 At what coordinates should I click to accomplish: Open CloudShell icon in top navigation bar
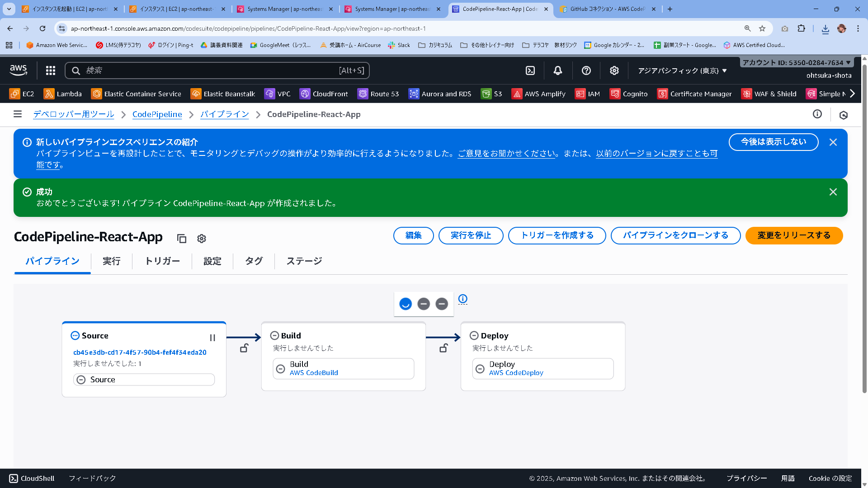(x=530, y=70)
